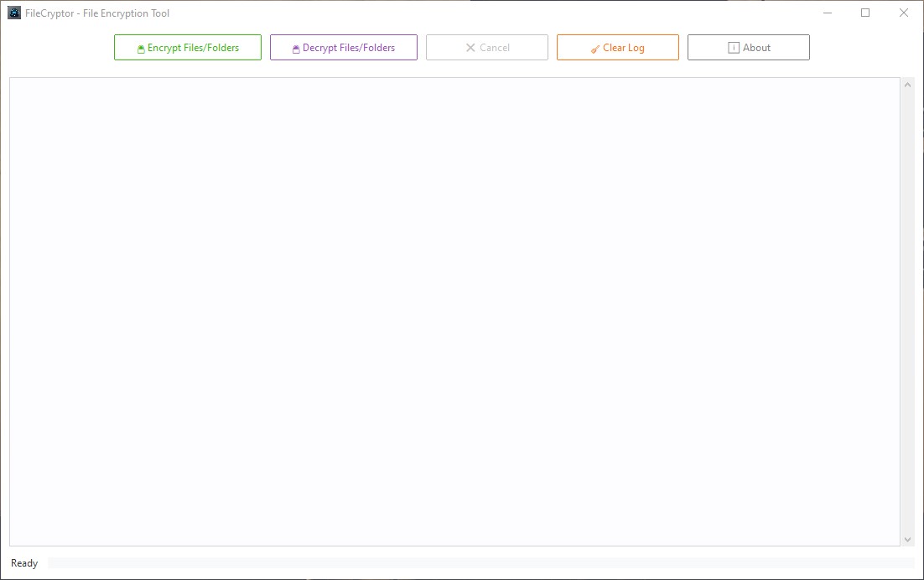Viewport: 924px width, 580px height.
Task: Click the unlock icon on Decrypt Files/Folders button
Action: [x=295, y=48]
